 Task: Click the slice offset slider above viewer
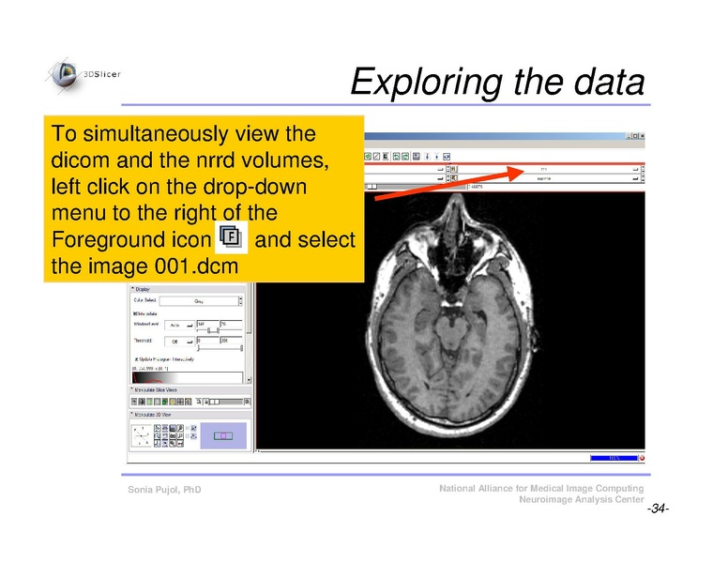pos(415,187)
